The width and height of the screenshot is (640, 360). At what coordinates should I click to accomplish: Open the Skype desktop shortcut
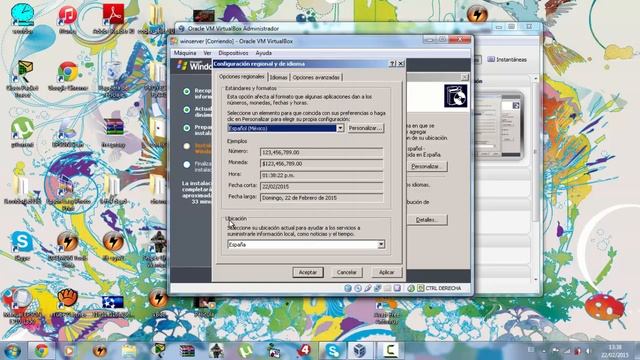pos(22,245)
